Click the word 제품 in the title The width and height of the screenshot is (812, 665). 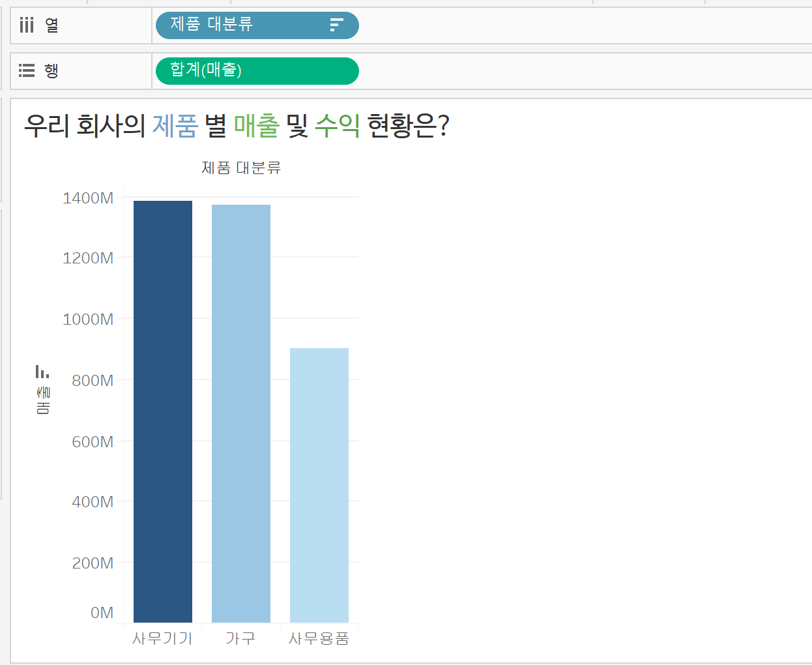click(175, 125)
